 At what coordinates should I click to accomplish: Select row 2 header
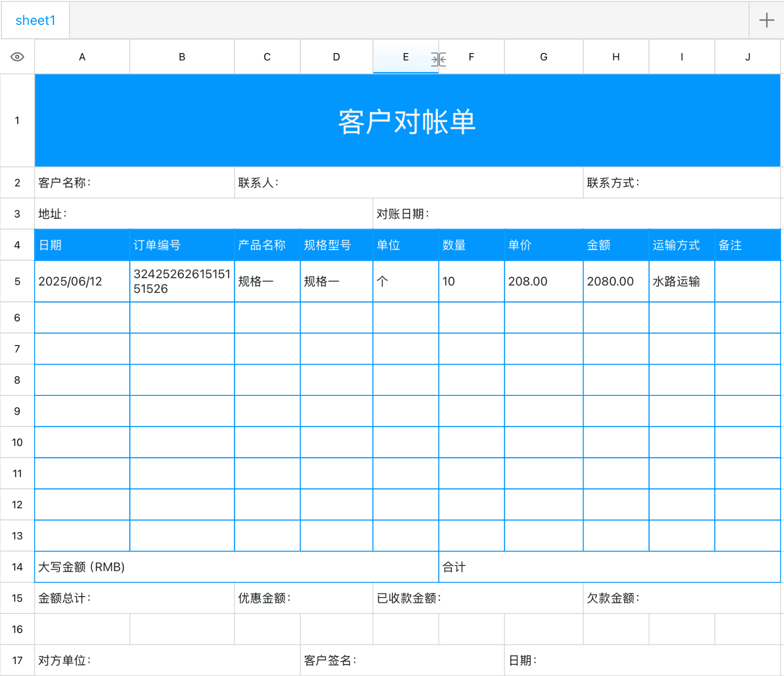[17, 183]
